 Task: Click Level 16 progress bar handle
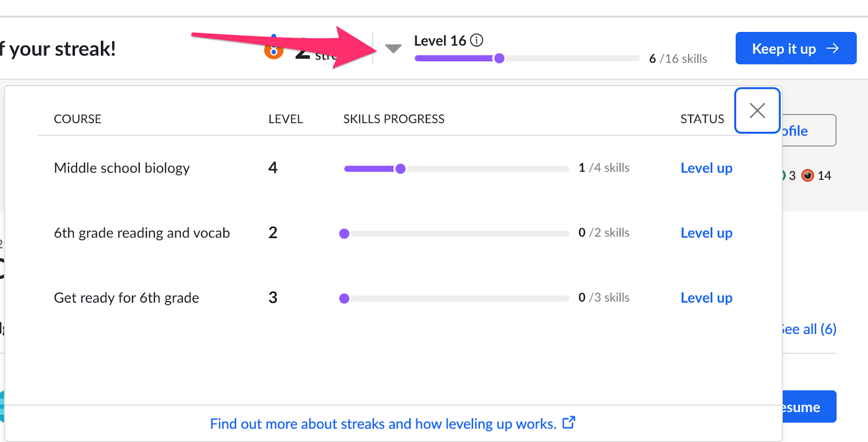click(x=500, y=59)
